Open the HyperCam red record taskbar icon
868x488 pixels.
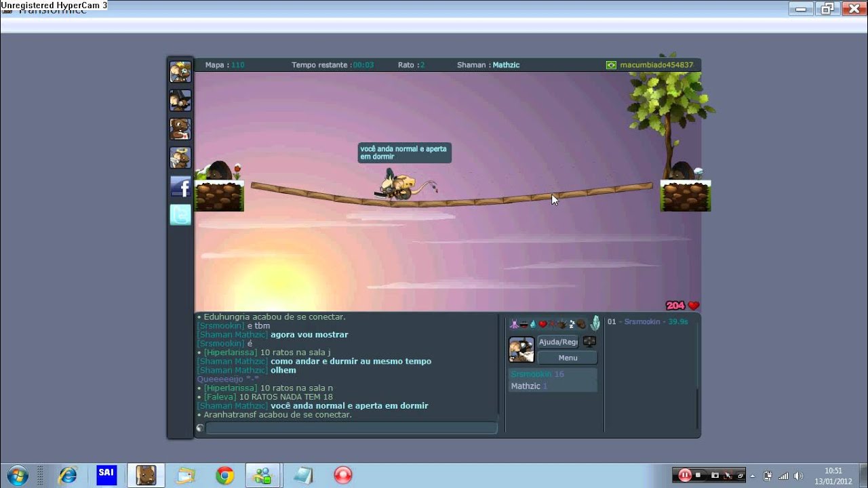point(343,475)
